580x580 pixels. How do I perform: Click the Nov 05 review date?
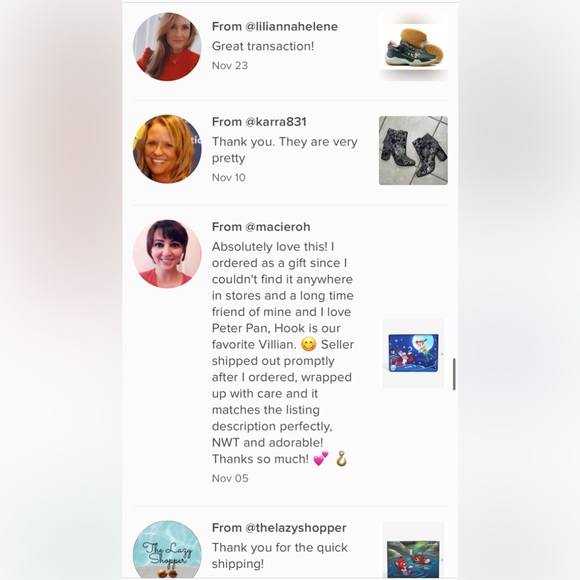click(x=230, y=478)
